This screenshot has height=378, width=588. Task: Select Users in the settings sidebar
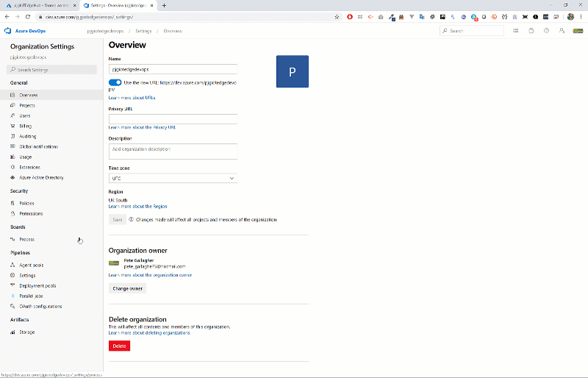coord(51,115)
